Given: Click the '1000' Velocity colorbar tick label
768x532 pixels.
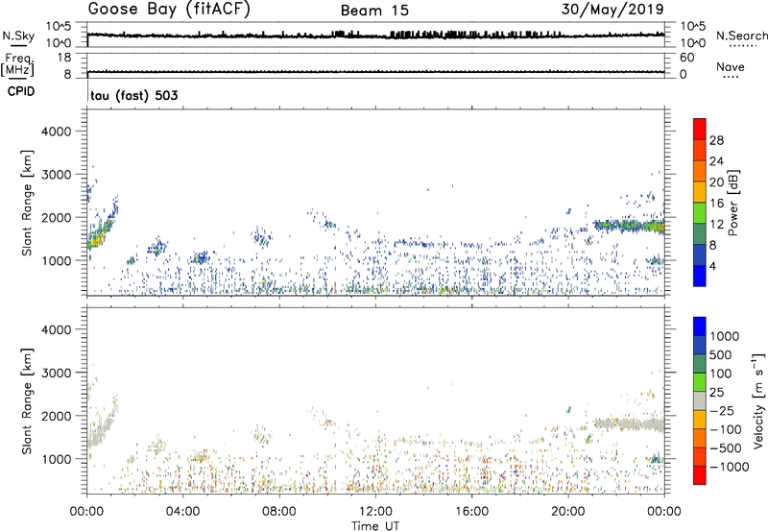Looking at the screenshot, I should click(724, 336).
